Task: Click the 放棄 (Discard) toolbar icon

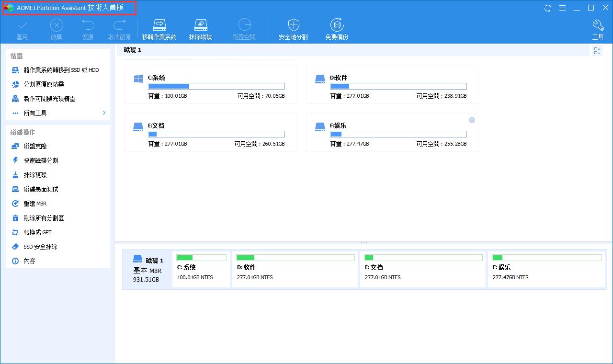Action: click(x=57, y=25)
